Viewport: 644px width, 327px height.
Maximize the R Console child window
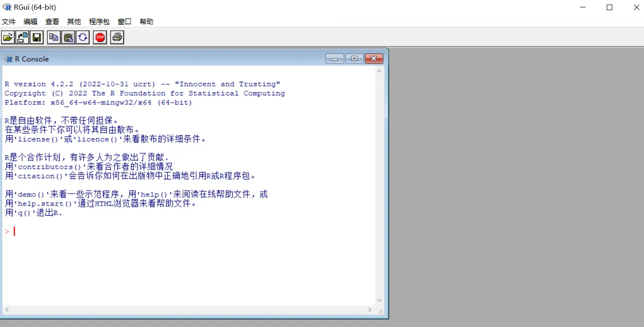coord(354,59)
